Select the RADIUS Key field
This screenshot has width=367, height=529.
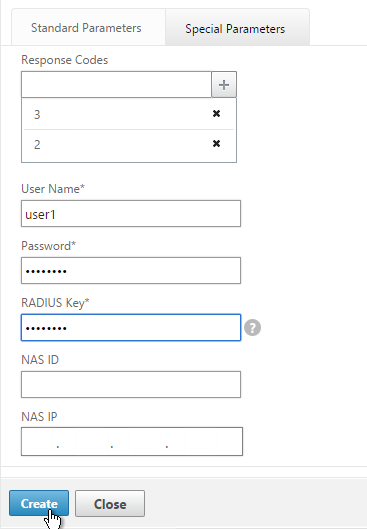pyautogui.click(x=131, y=328)
